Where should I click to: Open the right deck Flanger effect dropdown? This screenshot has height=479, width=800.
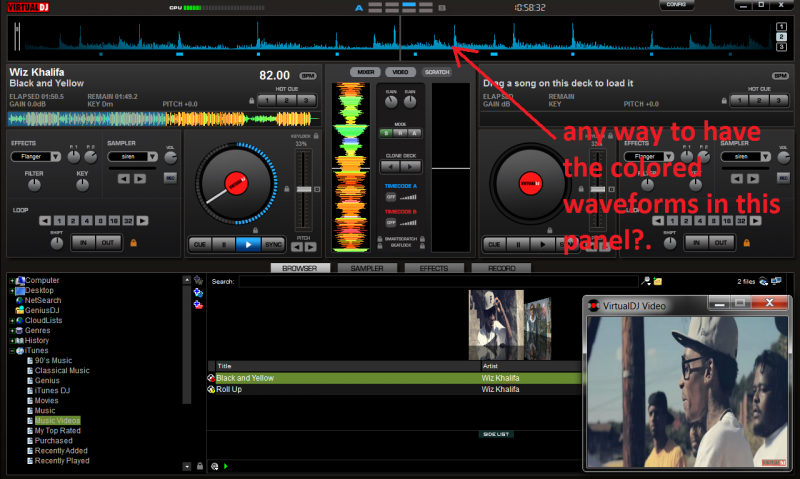click(x=669, y=157)
